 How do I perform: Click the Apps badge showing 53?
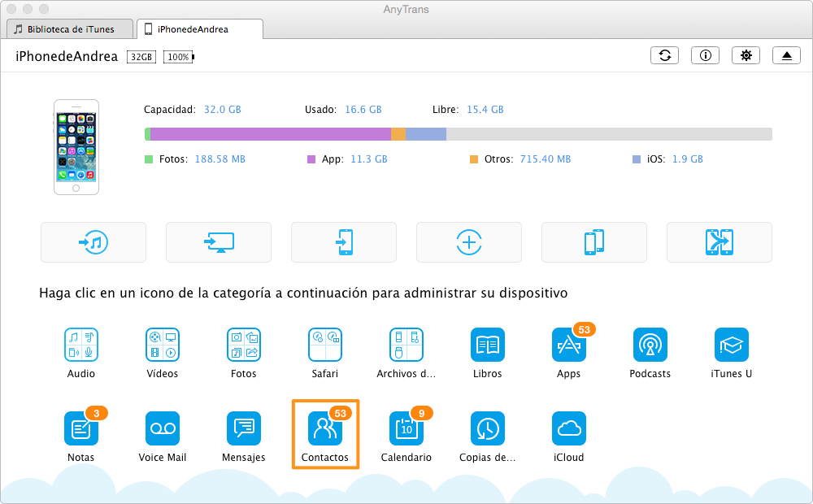(x=585, y=329)
